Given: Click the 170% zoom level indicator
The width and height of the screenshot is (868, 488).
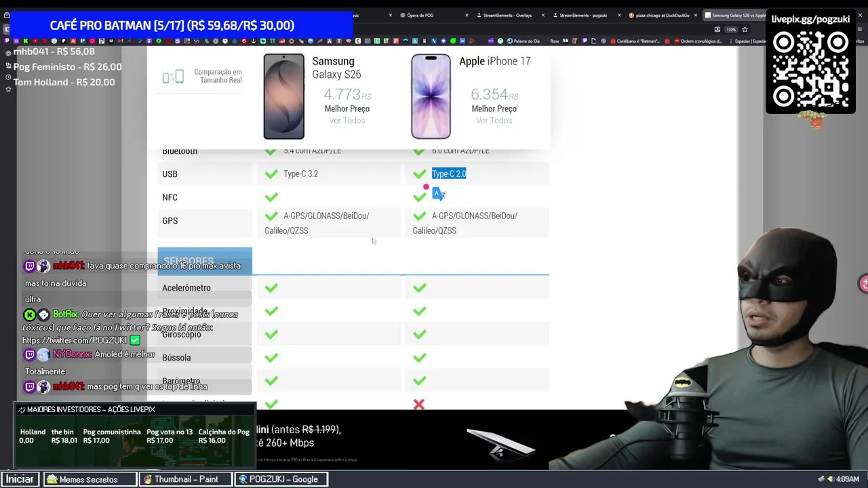Looking at the screenshot, I should pyautogui.click(x=731, y=30).
